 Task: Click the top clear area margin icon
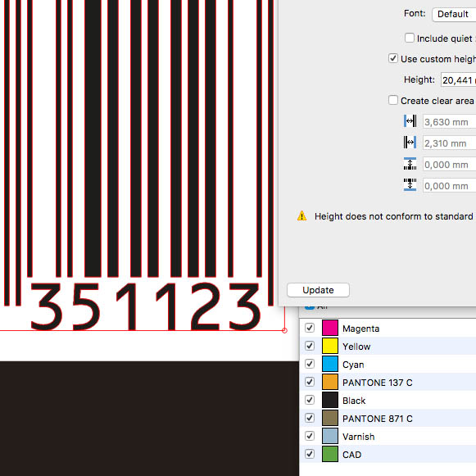coord(410,164)
